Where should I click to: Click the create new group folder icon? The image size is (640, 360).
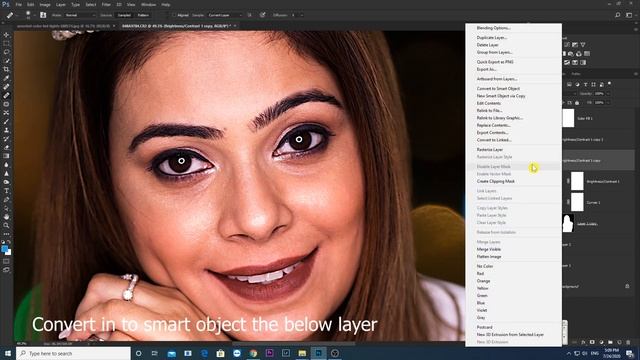610,342
